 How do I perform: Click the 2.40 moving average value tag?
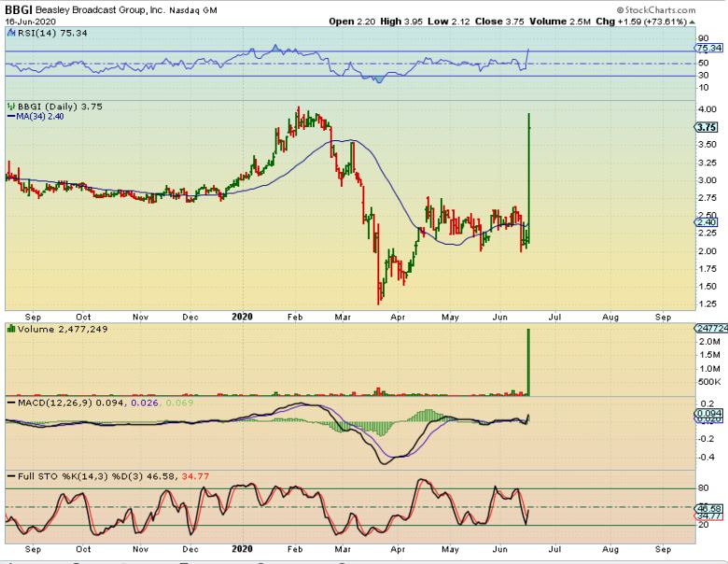click(707, 222)
